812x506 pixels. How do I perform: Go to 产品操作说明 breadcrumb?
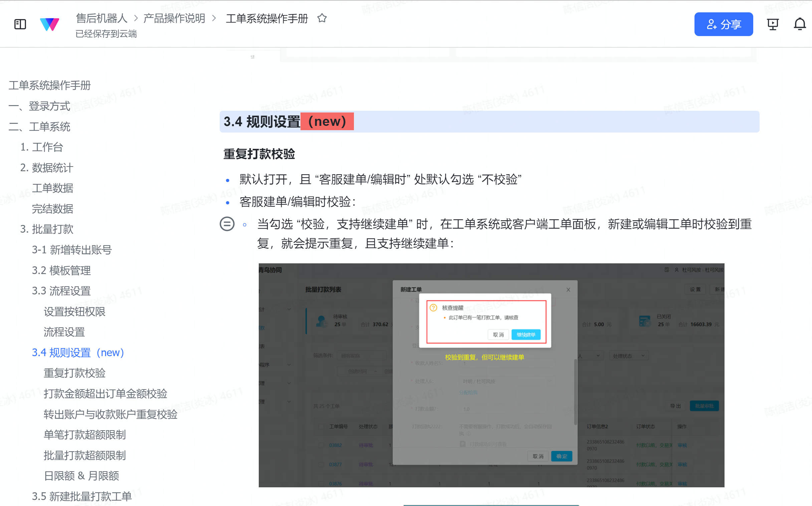(x=174, y=18)
